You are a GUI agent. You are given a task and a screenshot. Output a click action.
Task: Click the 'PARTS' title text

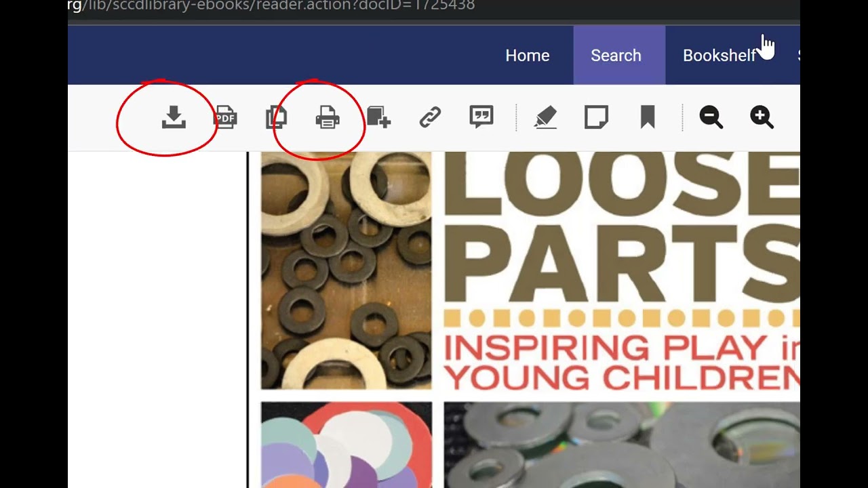point(622,263)
